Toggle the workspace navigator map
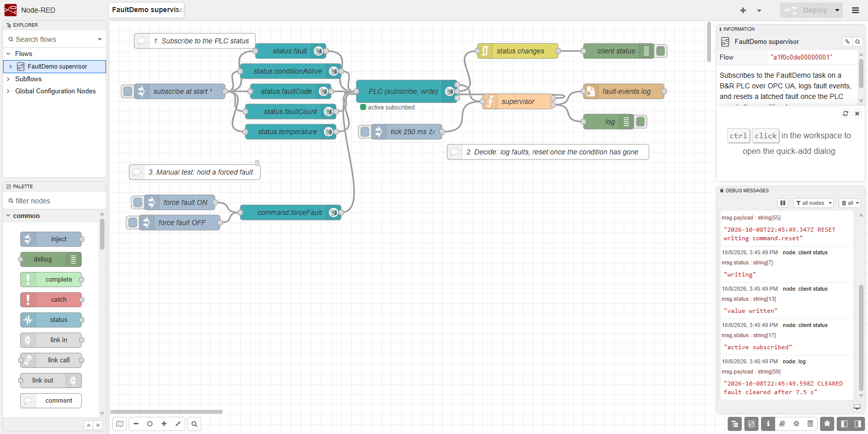 pyautogui.click(x=120, y=424)
